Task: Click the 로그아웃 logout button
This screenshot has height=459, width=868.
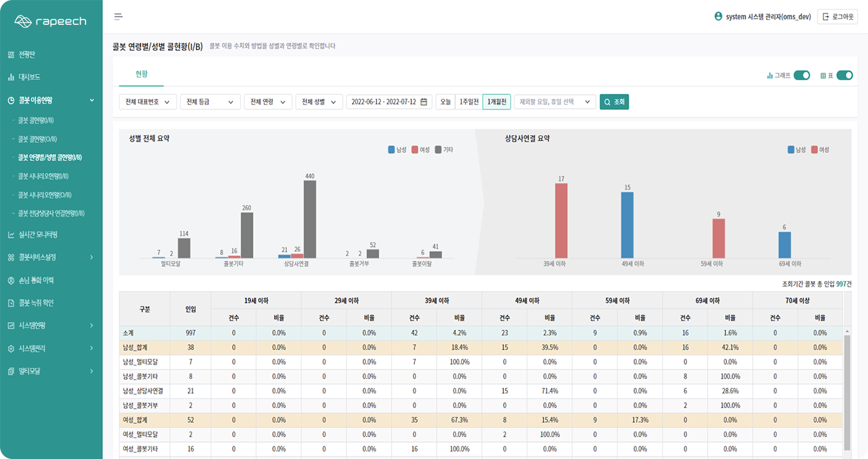Action: [x=837, y=17]
